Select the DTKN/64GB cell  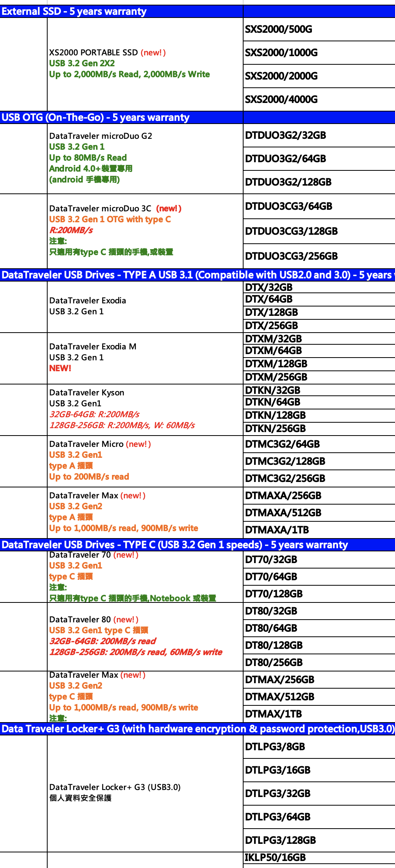click(x=319, y=402)
